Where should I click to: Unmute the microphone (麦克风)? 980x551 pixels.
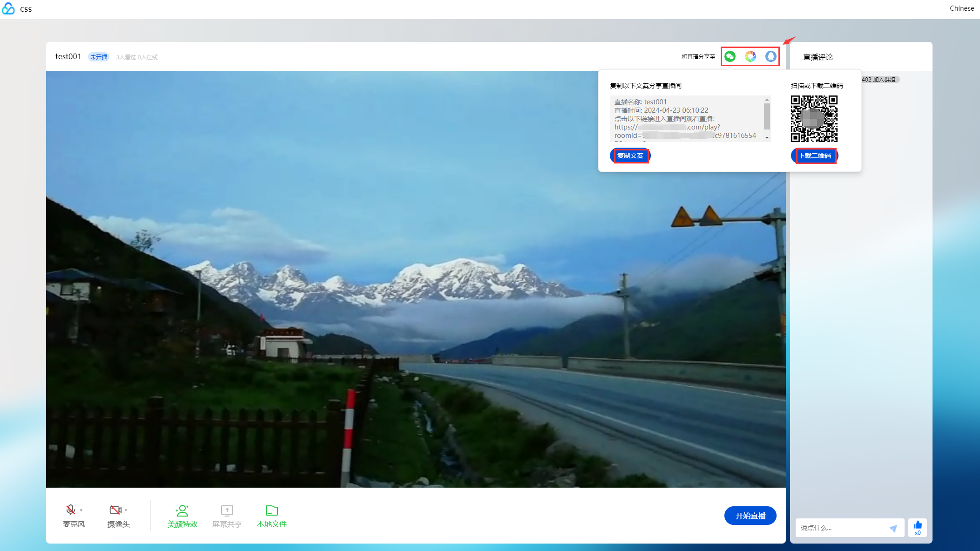(x=71, y=510)
